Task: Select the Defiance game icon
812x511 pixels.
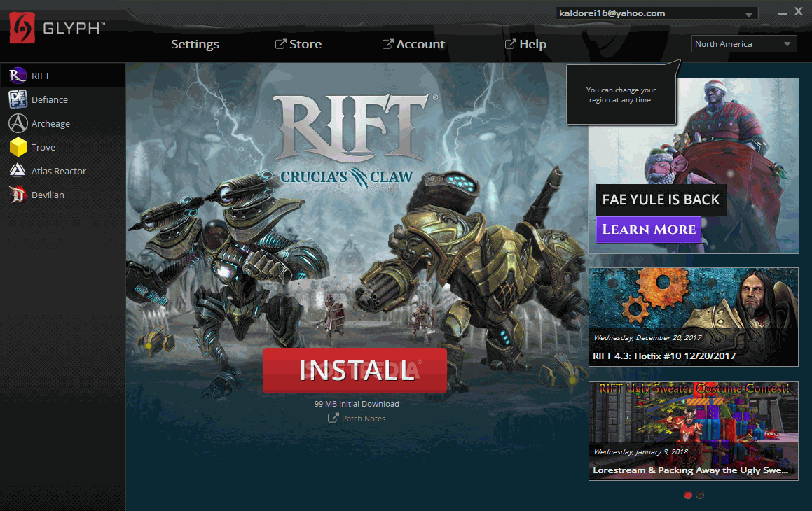Action: [18, 99]
